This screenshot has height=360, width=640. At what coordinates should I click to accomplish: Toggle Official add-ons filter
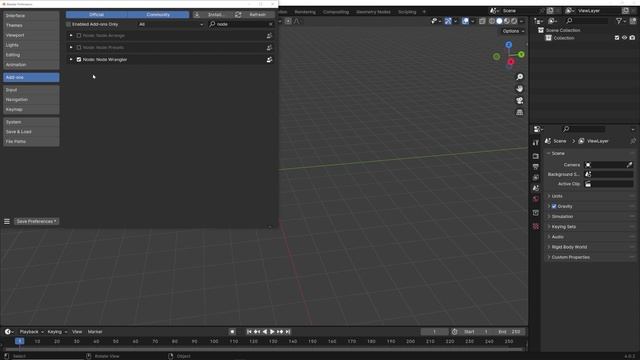click(x=96, y=15)
